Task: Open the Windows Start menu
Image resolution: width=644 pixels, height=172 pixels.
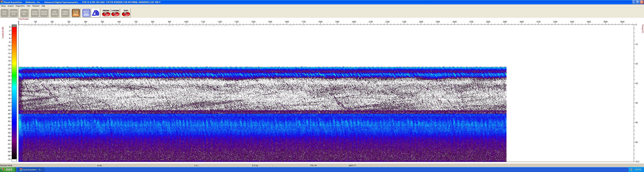Action: coord(8,169)
